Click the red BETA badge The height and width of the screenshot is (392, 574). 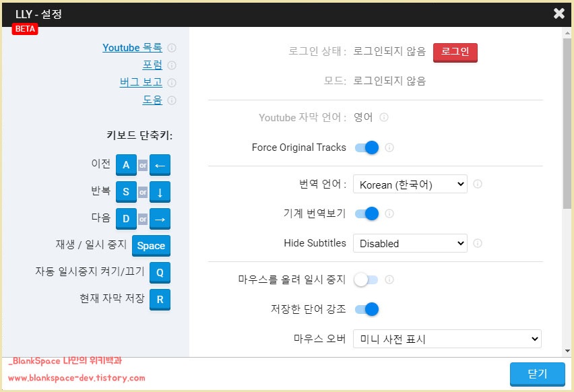coord(25,29)
